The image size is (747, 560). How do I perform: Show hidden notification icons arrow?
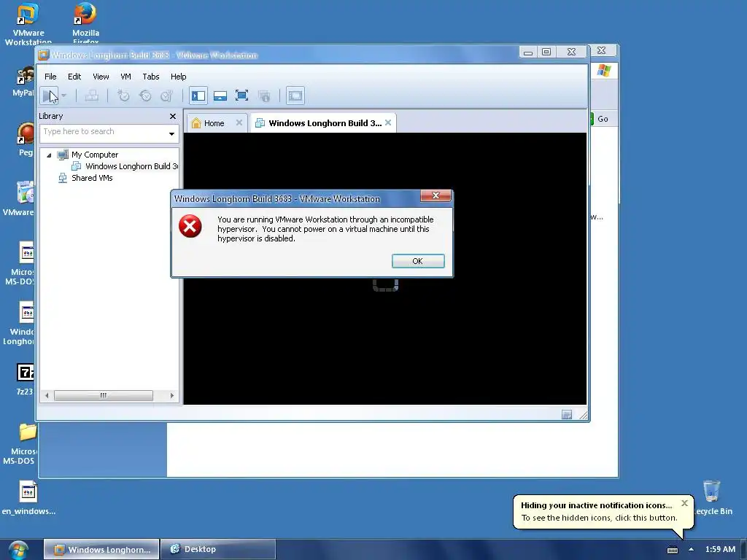point(691,550)
